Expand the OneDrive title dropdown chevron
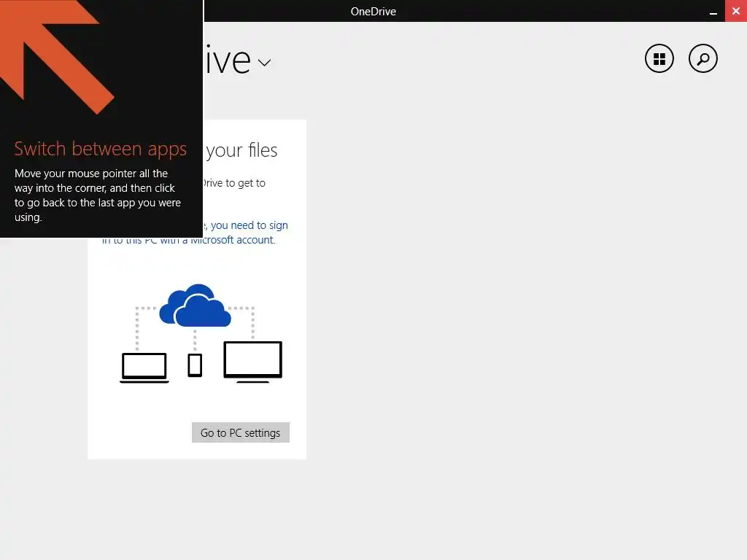Screen dimensions: 747x560 pyautogui.click(x=264, y=63)
